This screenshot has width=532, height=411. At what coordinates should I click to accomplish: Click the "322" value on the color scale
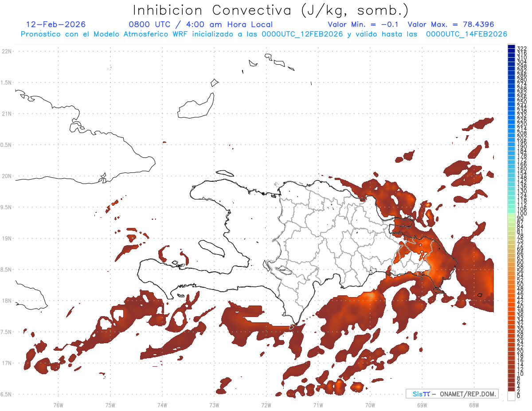coord(521,48)
